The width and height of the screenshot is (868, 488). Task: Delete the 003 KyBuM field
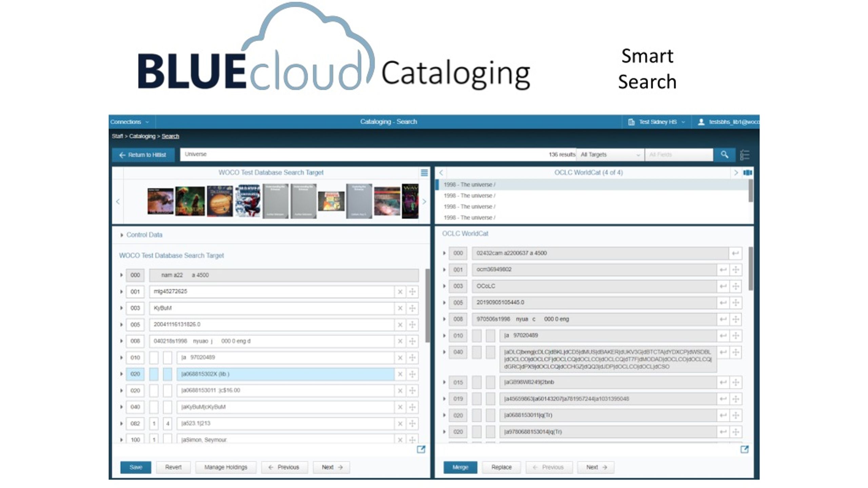[x=400, y=308]
